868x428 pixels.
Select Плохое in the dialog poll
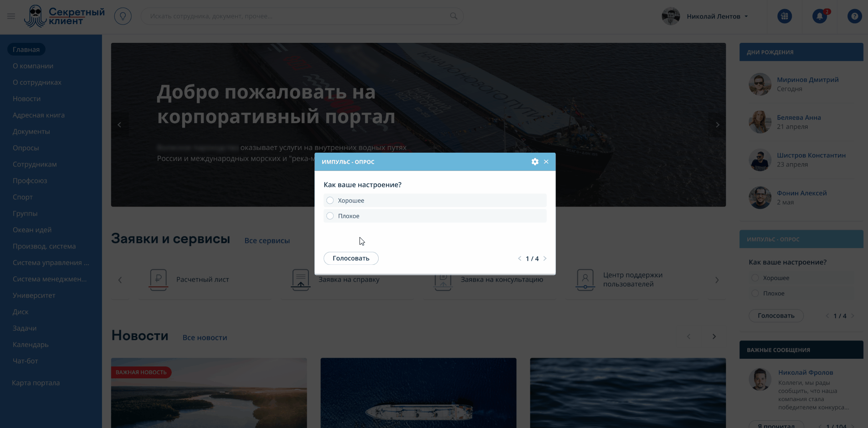(330, 216)
